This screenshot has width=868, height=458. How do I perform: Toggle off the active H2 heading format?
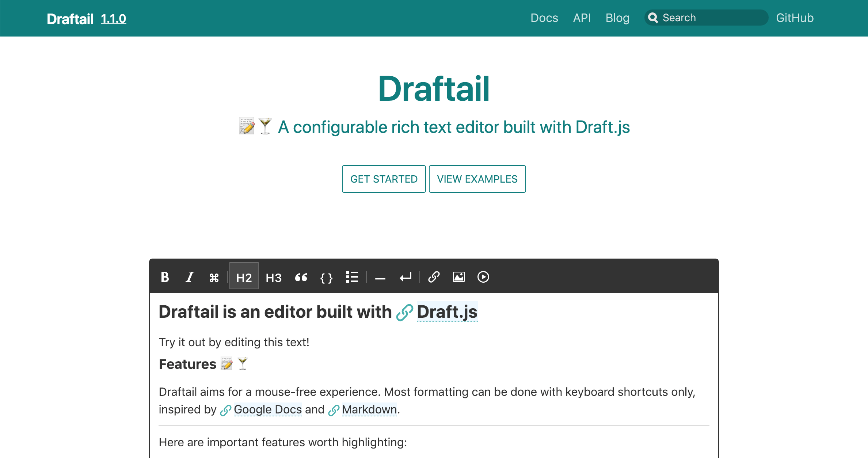(244, 277)
